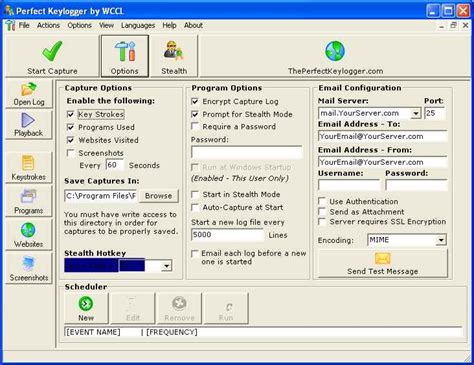The width and height of the screenshot is (474, 365).
Task: Click Email Address From field
Action: (x=383, y=162)
